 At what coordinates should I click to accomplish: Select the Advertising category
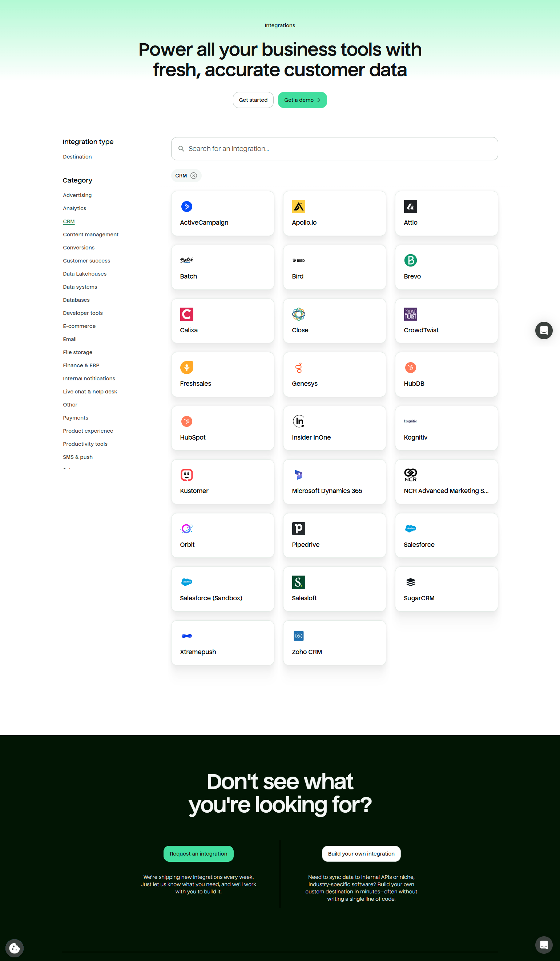pos(77,195)
